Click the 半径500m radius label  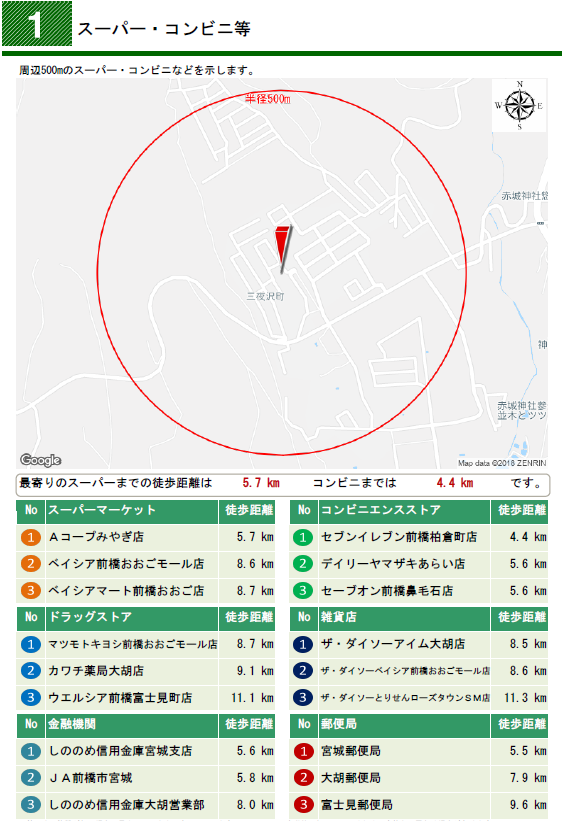tap(268, 98)
